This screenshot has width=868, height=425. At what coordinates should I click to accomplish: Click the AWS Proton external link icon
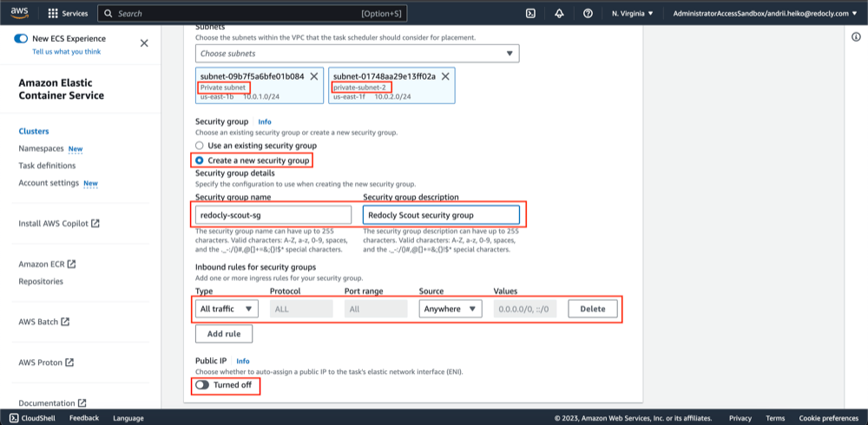(69, 363)
